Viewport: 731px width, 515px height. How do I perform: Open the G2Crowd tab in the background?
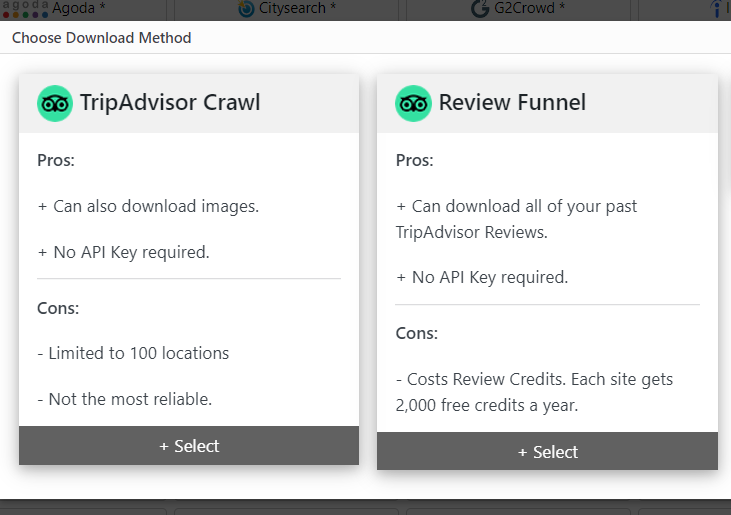(517, 9)
